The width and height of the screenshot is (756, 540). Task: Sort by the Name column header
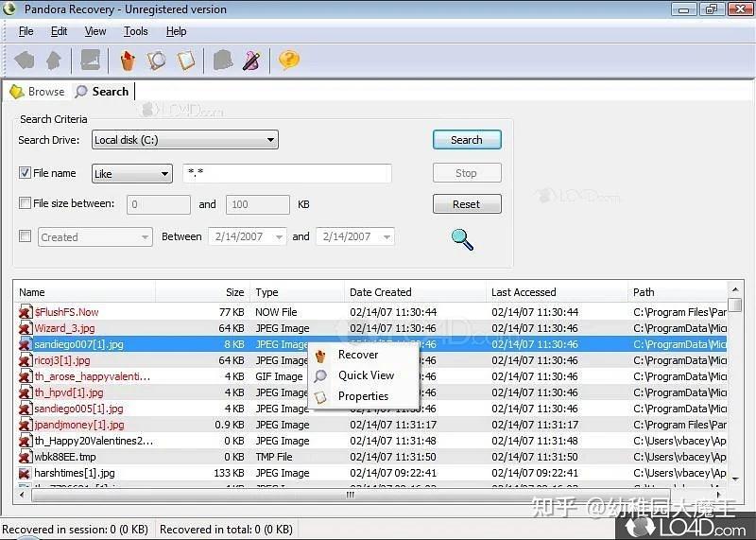point(84,292)
